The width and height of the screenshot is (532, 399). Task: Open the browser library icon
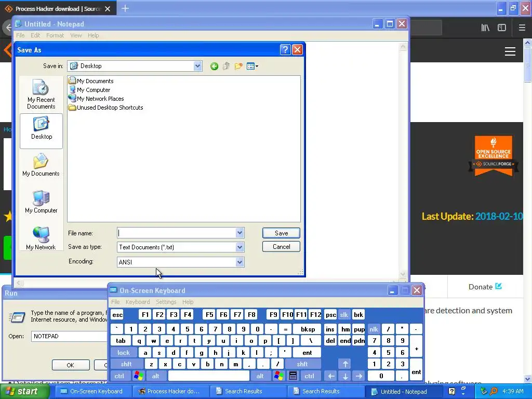486,28
